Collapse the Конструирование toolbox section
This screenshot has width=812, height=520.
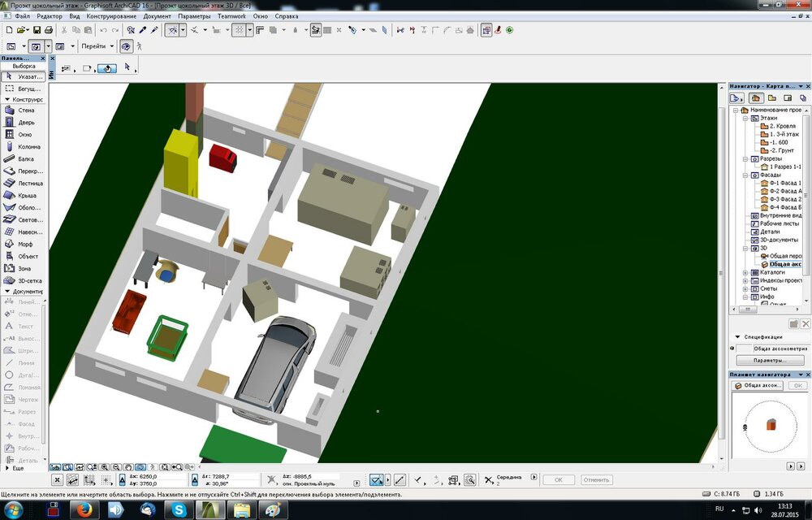coord(6,99)
